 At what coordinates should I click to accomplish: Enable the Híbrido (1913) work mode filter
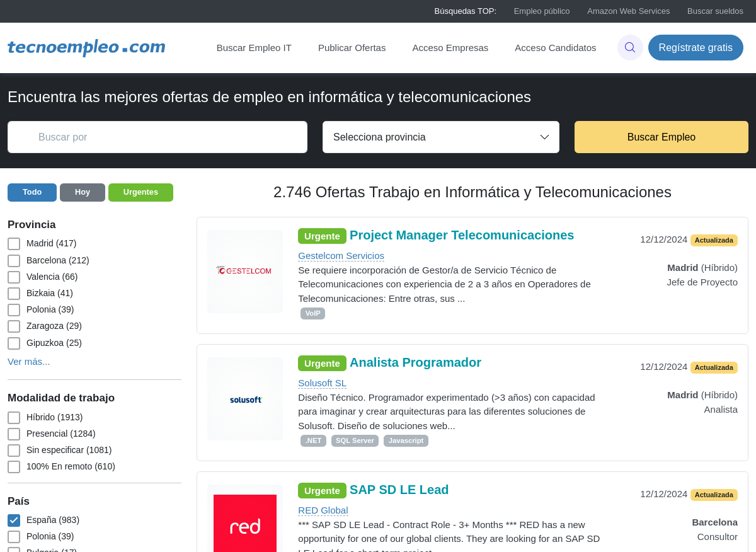(14, 418)
